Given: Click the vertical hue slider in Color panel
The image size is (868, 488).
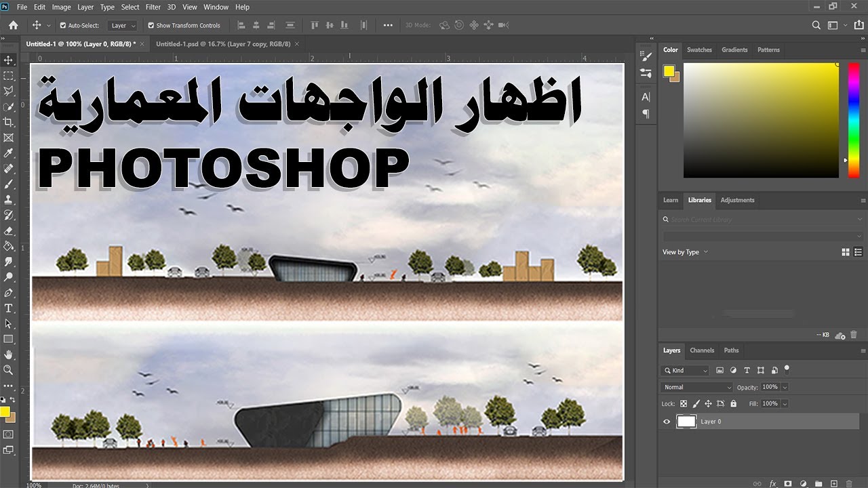Looking at the screenshot, I should [854, 121].
